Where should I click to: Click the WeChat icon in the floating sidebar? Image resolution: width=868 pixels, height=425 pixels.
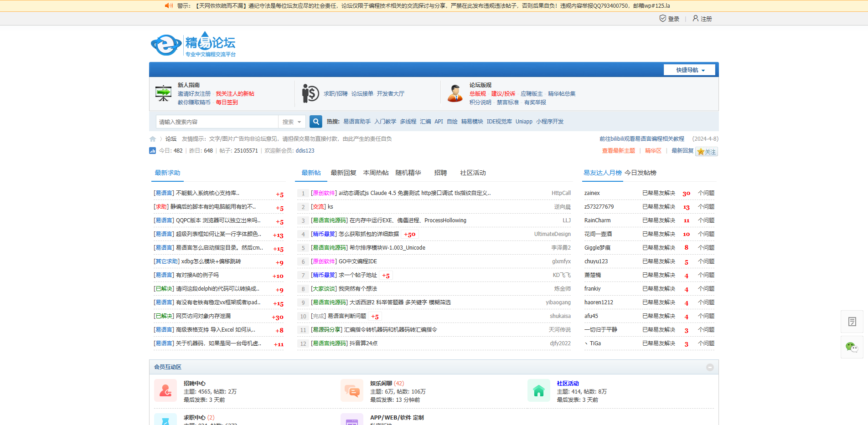coord(852,347)
